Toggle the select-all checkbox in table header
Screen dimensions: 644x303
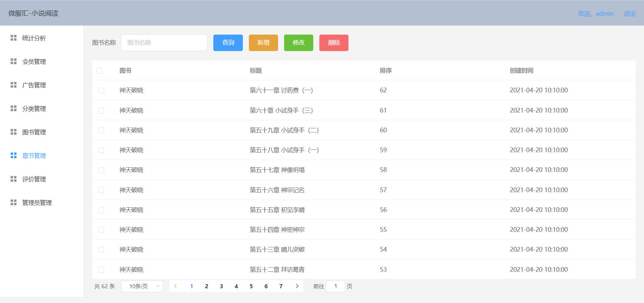click(x=99, y=71)
